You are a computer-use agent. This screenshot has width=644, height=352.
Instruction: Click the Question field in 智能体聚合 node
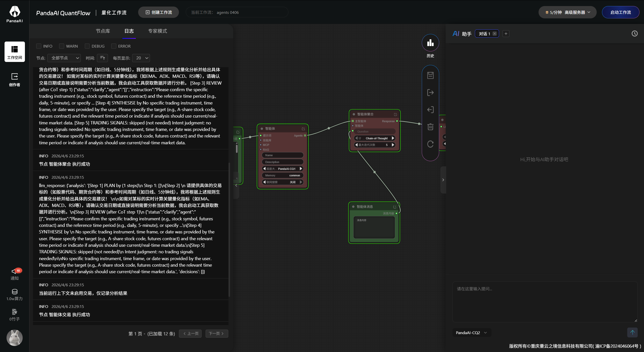[375, 131]
